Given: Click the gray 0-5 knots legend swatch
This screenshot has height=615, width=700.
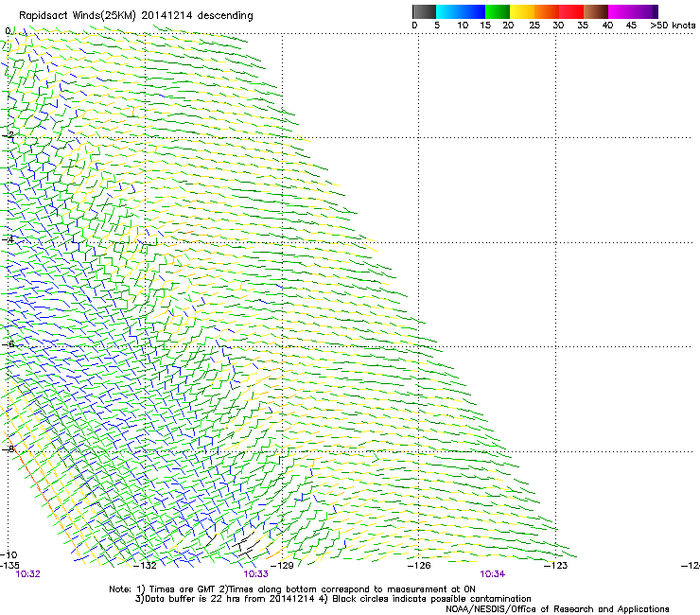Looking at the screenshot, I should (424, 11).
